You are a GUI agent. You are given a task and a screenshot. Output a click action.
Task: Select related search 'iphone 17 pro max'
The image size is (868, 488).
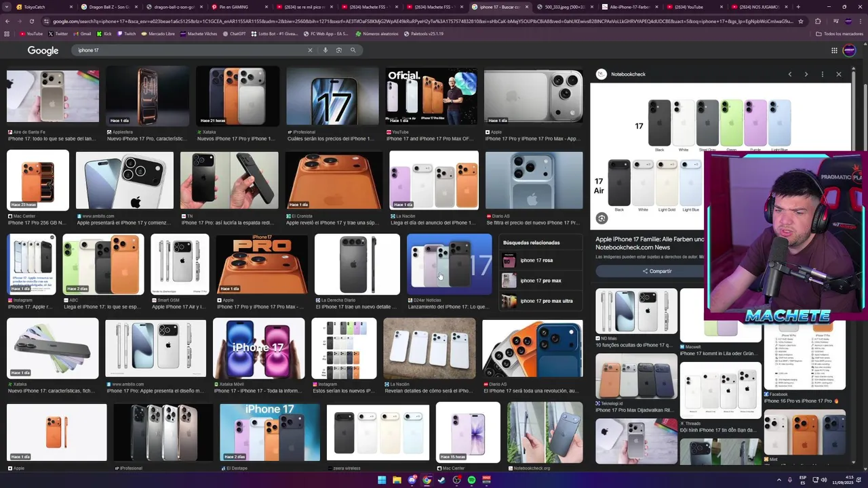(540, 281)
